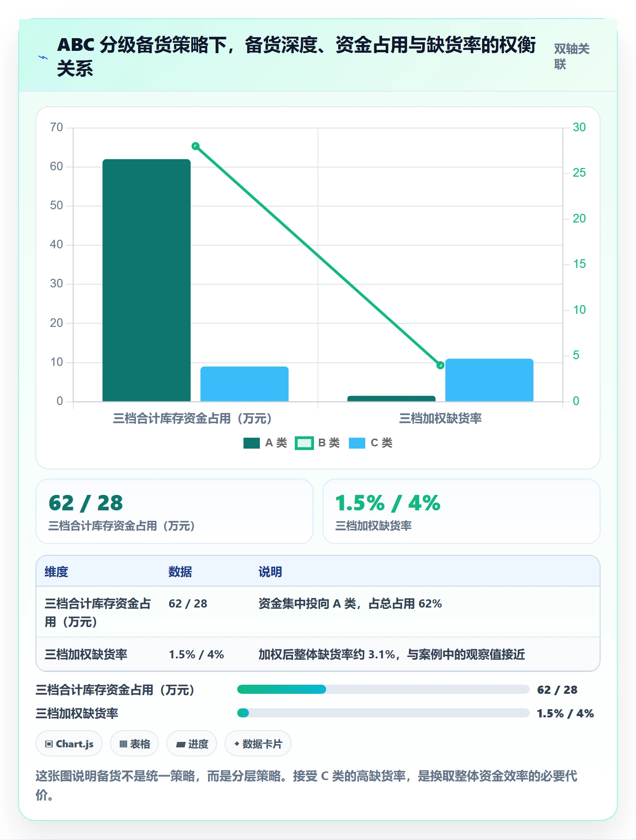Viewport: 636px width, 840px height.
Task: Click the "1.5% / 4%" value beside the progress bar
Action: 565,713
